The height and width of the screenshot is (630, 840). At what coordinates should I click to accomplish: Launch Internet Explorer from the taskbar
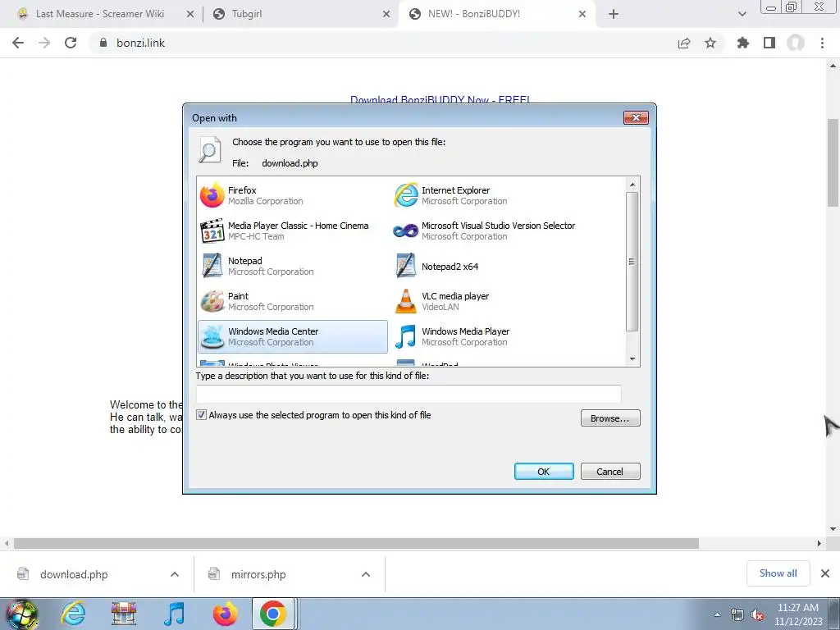point(73,614)
